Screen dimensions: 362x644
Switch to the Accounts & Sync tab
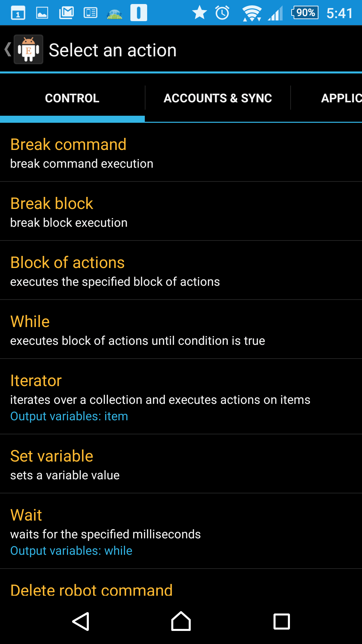pyautogui.click(x=218, y=98)
